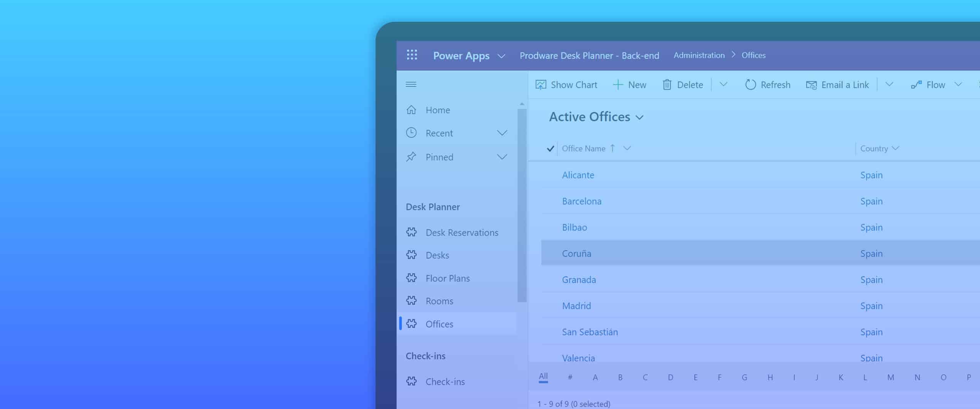
Task: Open the Alicante office record
Action: click(578, 175)
